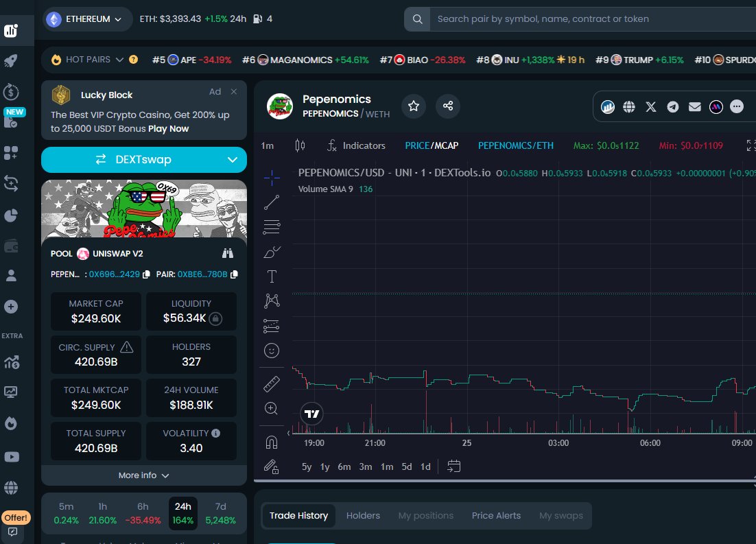756x544 pixels.
Task: Open the APE hot pair #5
Action: [191, 60]
